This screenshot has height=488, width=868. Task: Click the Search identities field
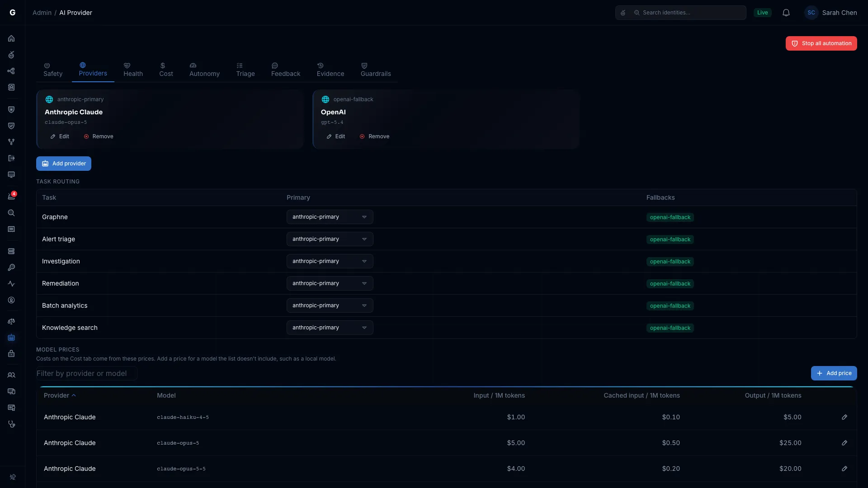coord(680,13)
